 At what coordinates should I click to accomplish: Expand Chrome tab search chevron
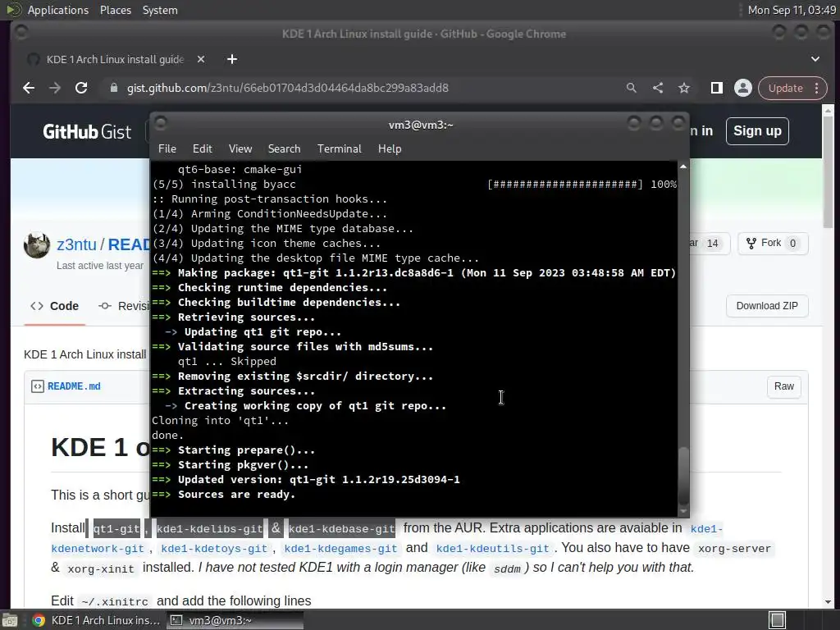pyautogui.click(x=815, y=59)
